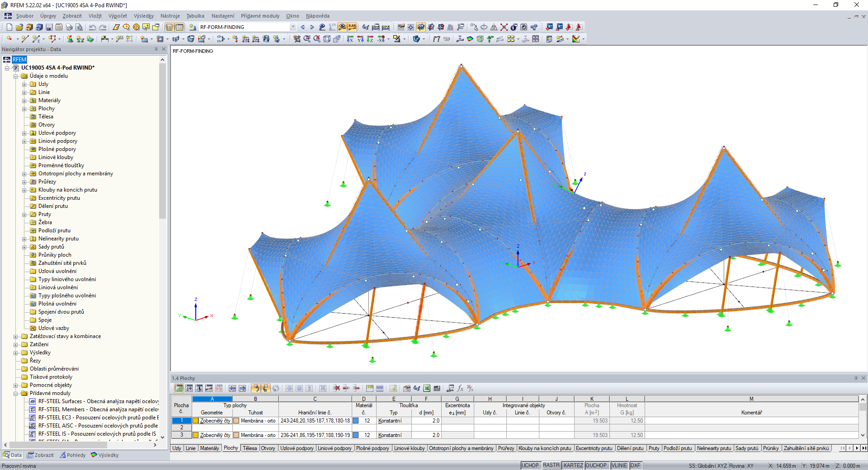Click the view in Z direction icon

pyautogui.click(x=370, y=39)
